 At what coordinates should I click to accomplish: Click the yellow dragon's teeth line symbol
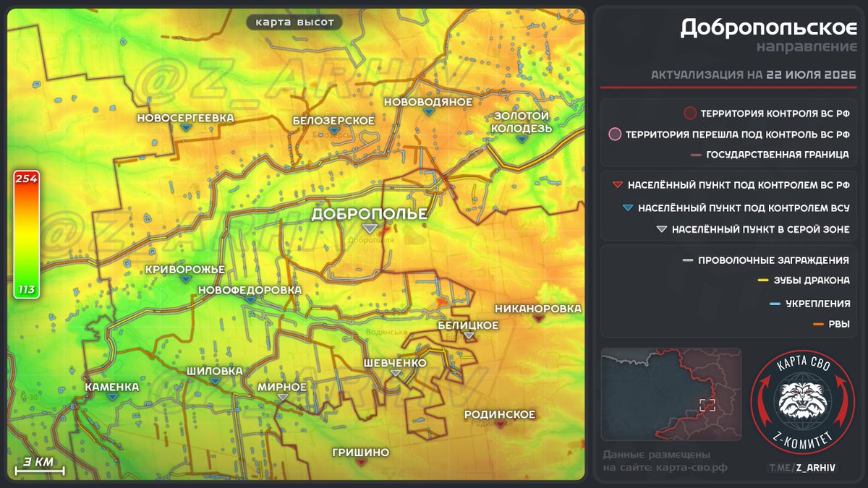pyautogui.click(x=762, y=281)
